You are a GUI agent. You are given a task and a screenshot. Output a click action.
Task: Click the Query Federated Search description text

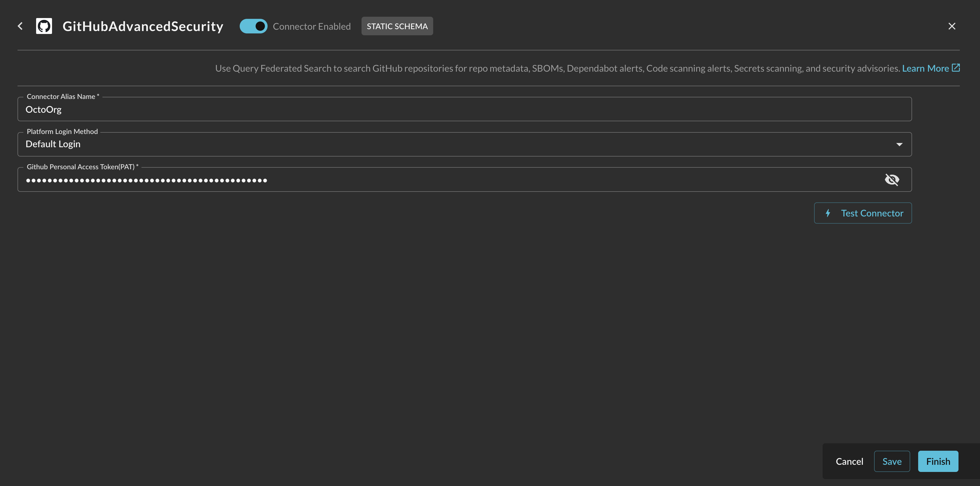pos(557,68)
